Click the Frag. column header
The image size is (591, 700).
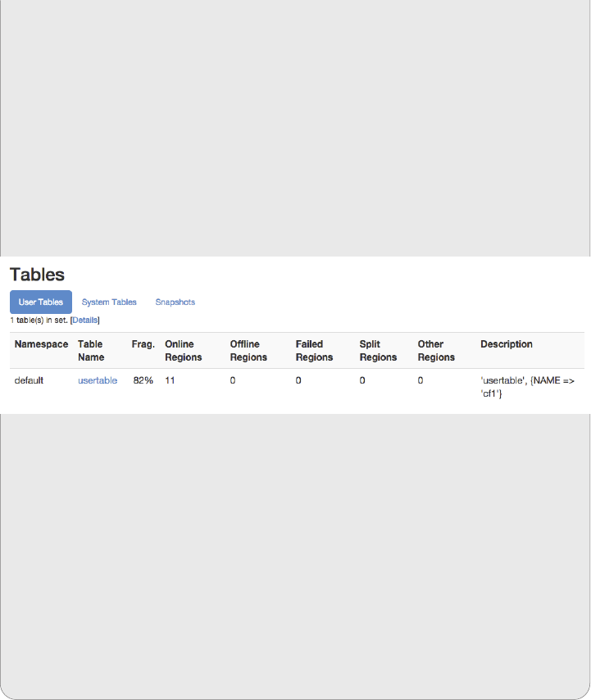click(x=143, y=344)
